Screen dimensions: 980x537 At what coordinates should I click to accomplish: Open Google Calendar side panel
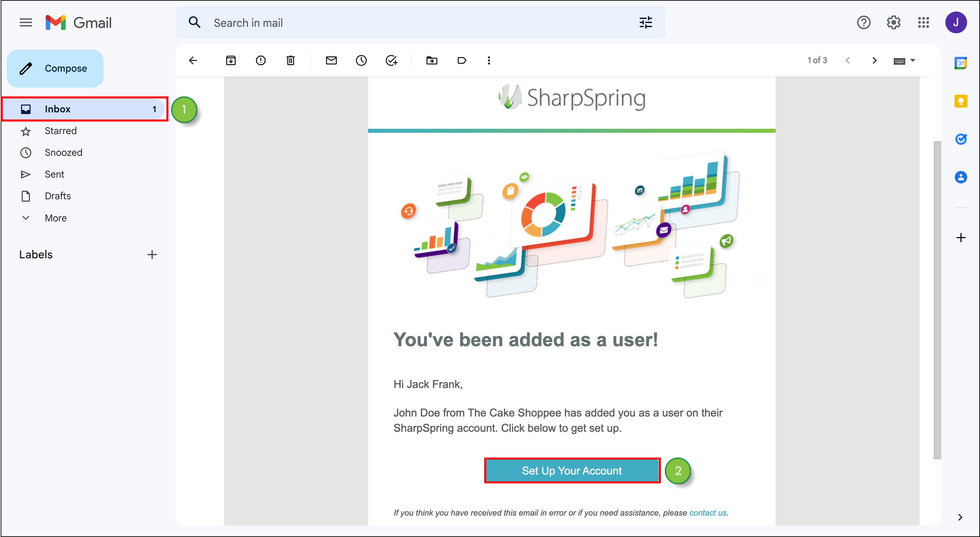(961, 63)
